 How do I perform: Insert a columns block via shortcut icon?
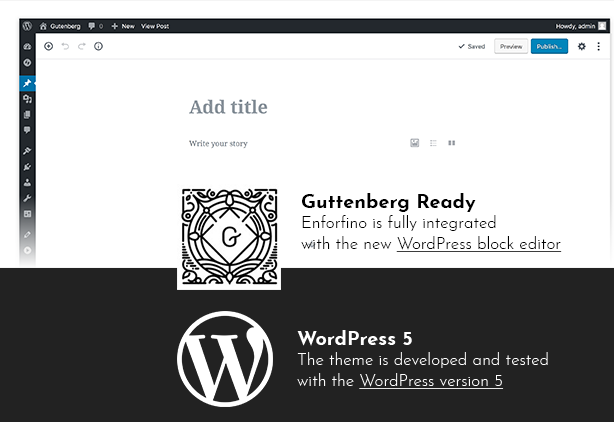click(x=451, y=143)
